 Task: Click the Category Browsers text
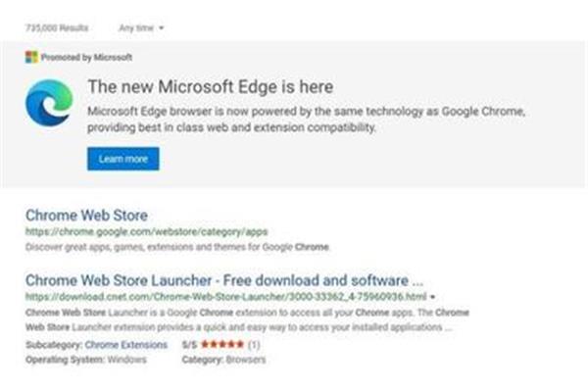pos(223,360)
